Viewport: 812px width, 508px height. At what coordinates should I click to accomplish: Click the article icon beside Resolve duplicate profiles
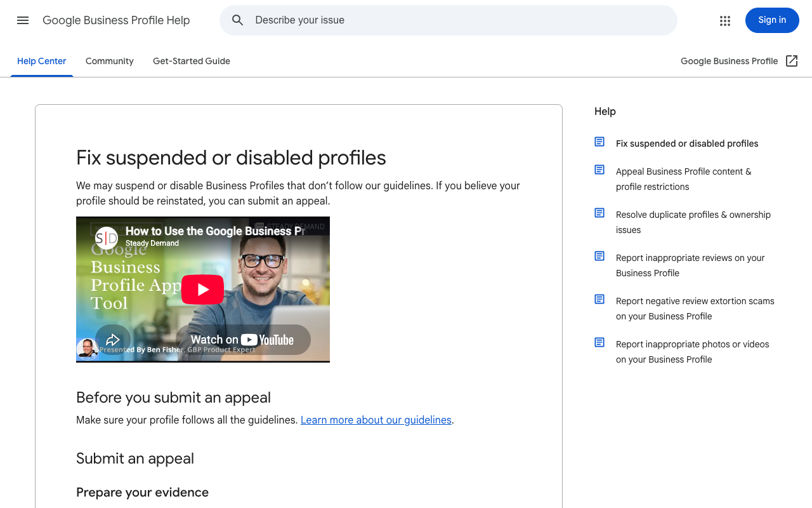click(599, 213)
